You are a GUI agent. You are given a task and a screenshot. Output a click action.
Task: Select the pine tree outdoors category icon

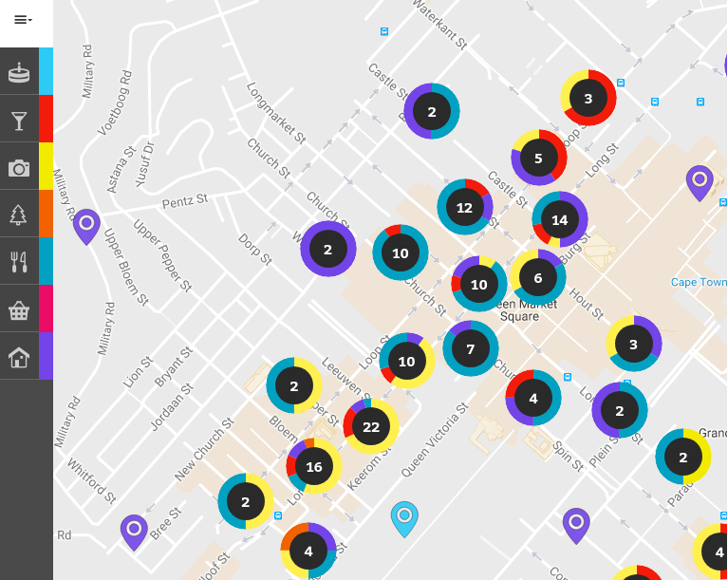[x=19, y=215]
